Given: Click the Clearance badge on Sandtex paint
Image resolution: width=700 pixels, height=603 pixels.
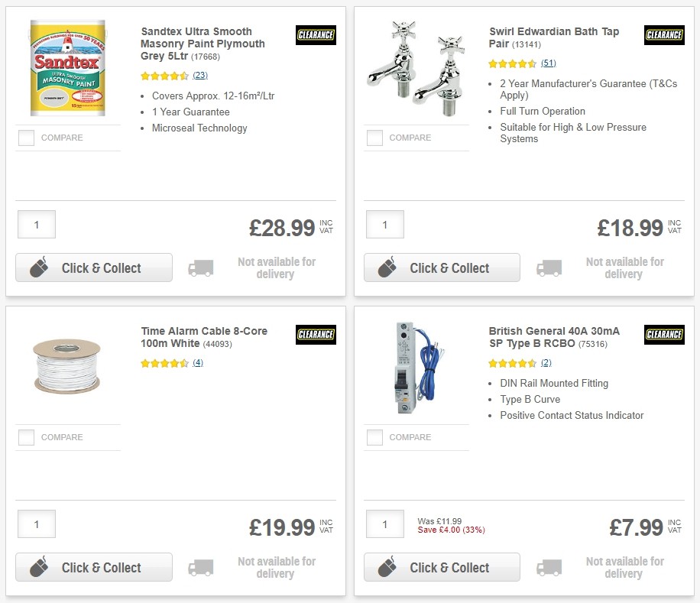Looking at the screenshot, I should (x=316, y=34).
